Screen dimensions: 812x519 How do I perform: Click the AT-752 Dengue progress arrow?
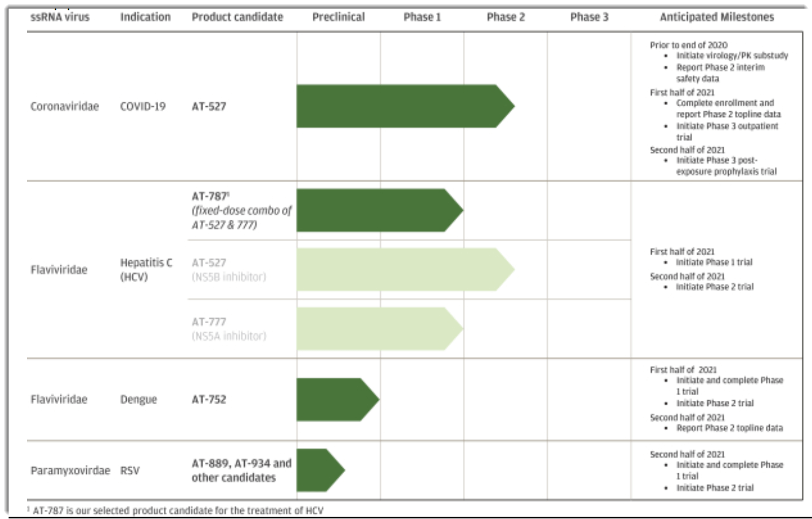point(334,400)
